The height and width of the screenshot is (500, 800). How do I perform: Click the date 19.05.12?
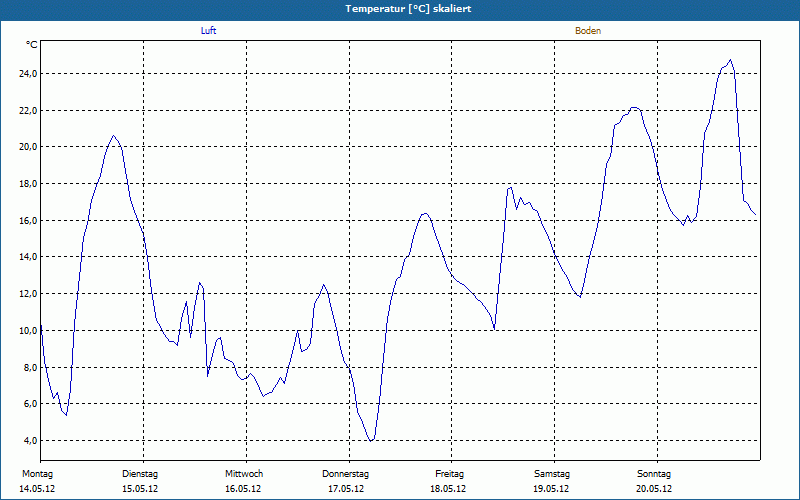click(551, 489)
